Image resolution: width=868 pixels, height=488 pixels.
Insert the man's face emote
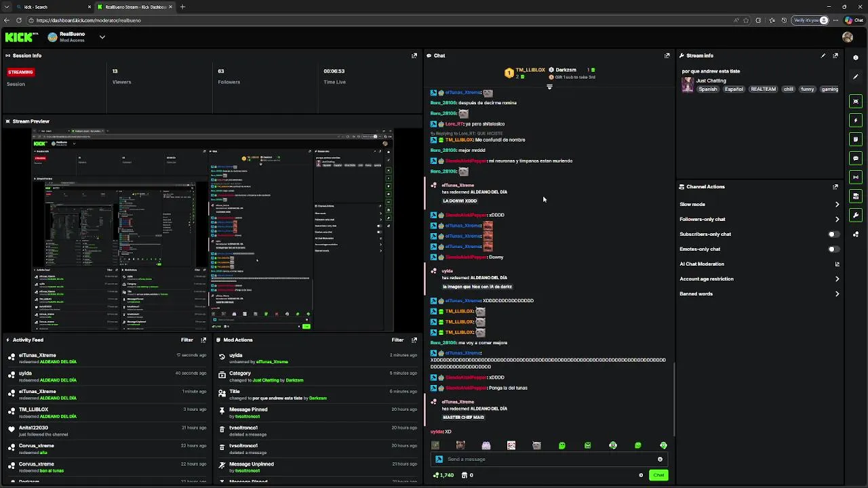click(460, 445)
